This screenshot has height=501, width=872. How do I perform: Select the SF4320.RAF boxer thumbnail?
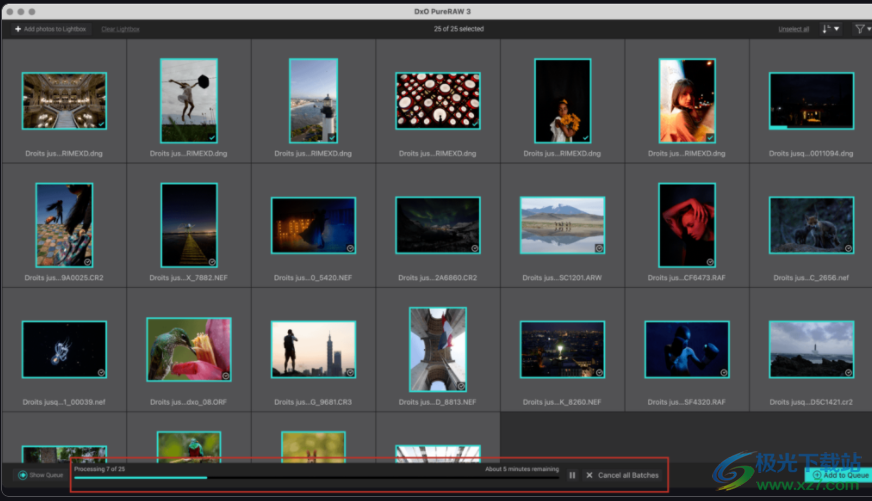pyautogui.click(x=687, y=349)
